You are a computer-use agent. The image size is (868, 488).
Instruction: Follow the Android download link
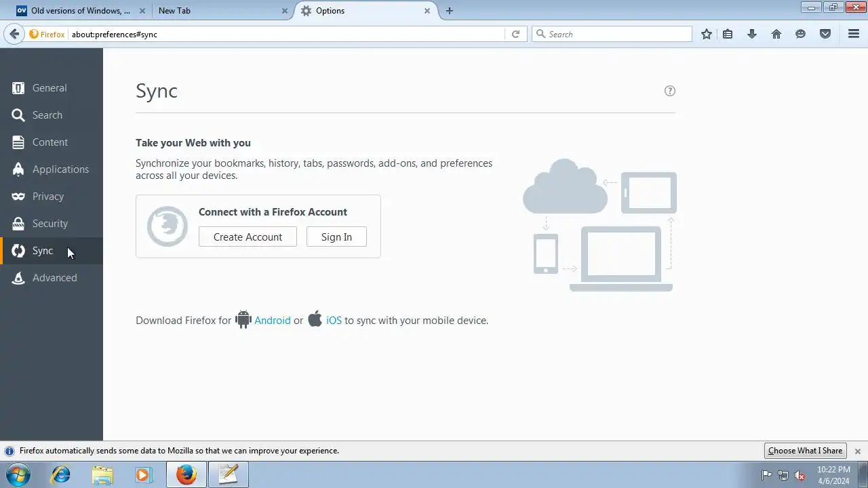(273, 321)
